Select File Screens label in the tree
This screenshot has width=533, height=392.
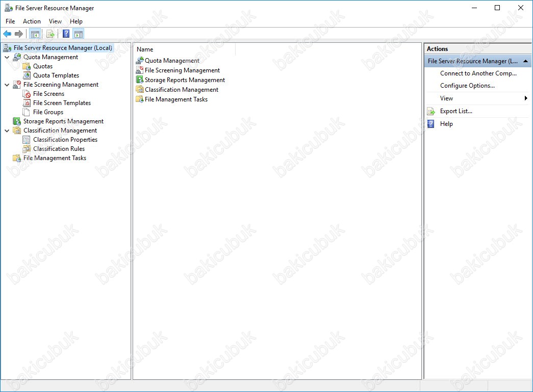[x=48, y=94]
